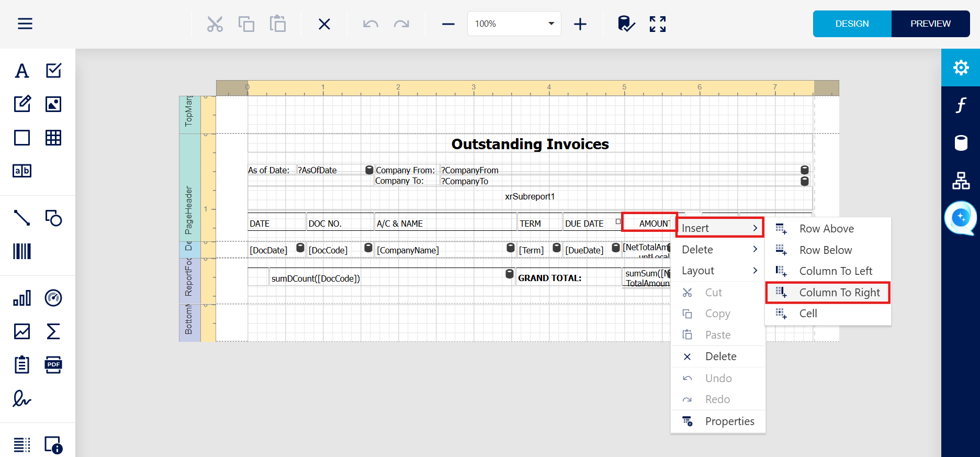Select the Outstanding Invoices title label
The height and width of the screenshot is (457, 980).
pos(530,144)
